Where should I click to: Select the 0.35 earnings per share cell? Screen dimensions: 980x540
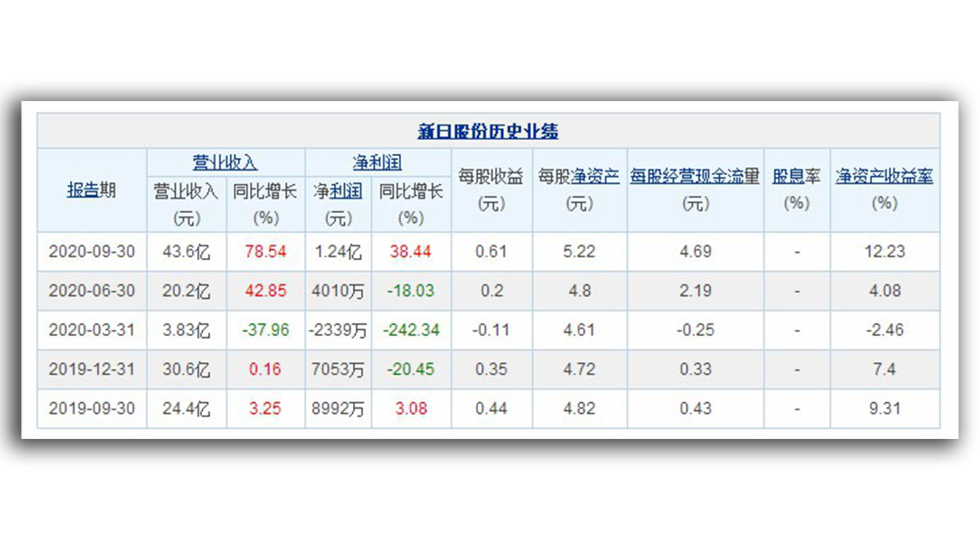(491, 369)
